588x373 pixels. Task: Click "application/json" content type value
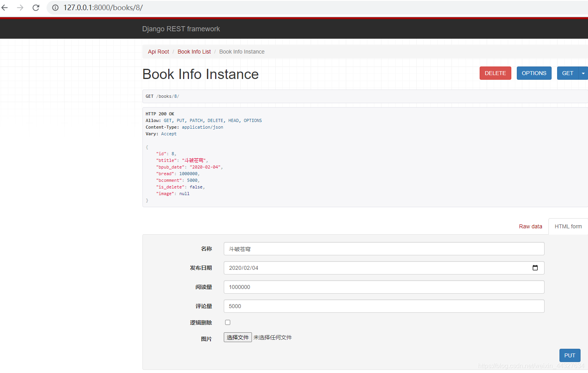[202, 127]
